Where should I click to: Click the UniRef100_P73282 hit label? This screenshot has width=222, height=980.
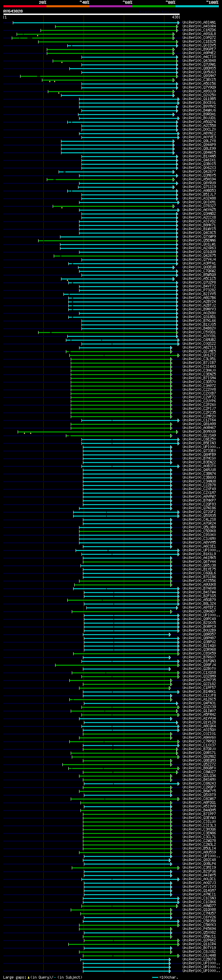point(199,290)
